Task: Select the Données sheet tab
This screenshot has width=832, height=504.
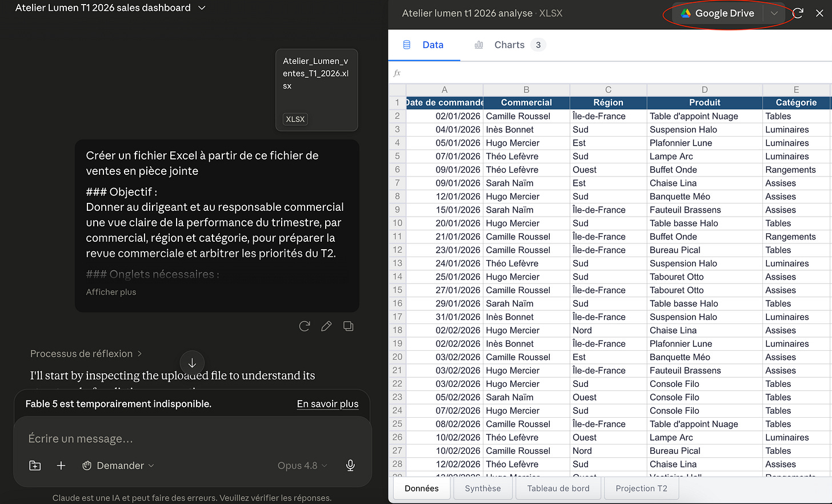Action: tap(422, 489)
